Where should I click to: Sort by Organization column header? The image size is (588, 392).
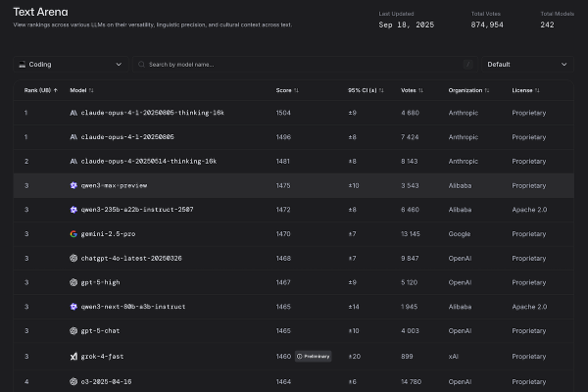pyautogui.click(x=468, y=90)
